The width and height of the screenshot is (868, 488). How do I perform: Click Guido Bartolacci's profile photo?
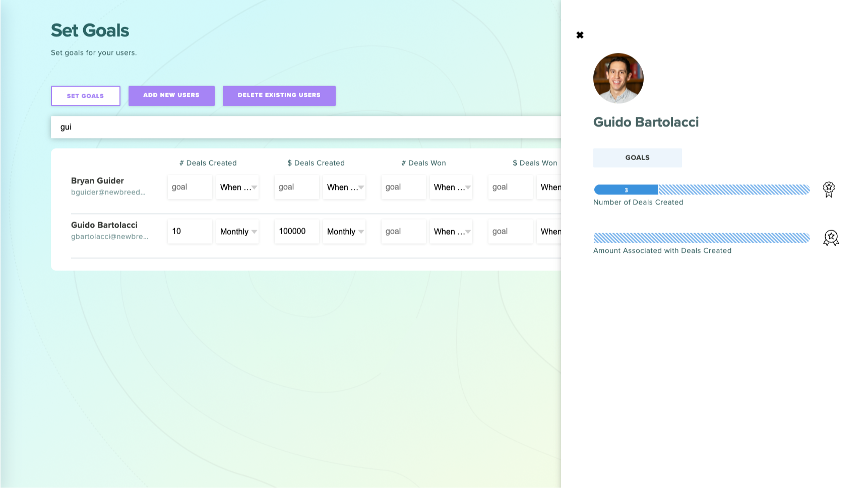618,78
